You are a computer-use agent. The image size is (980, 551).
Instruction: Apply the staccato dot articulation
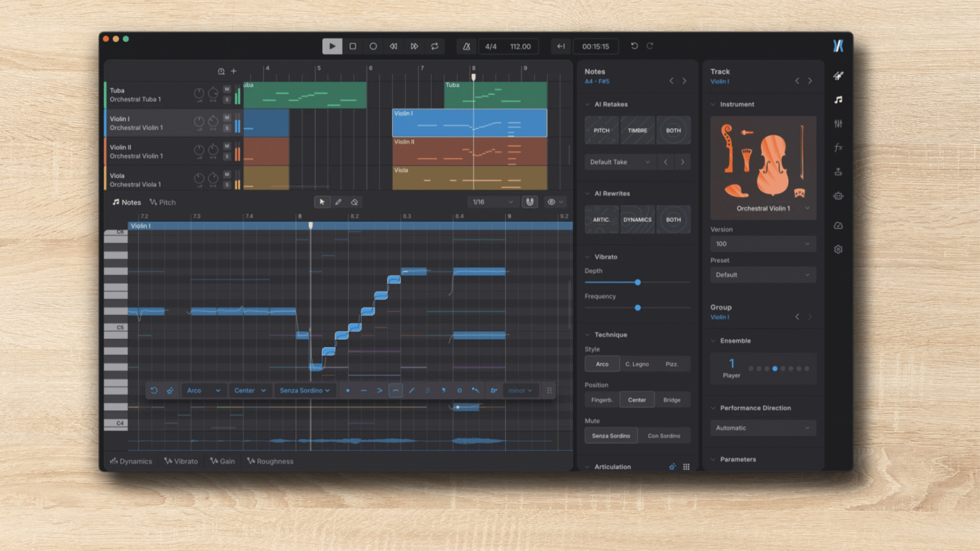coord(348,390)
